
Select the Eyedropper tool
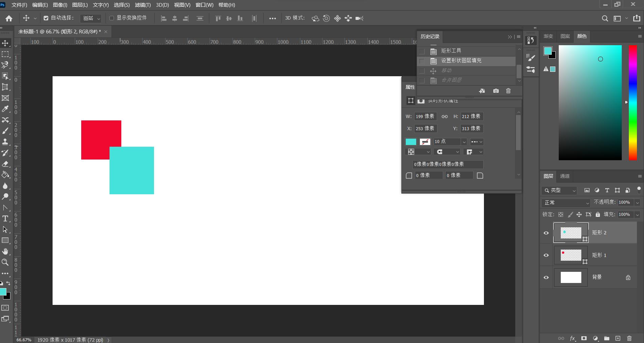point(5,109)
